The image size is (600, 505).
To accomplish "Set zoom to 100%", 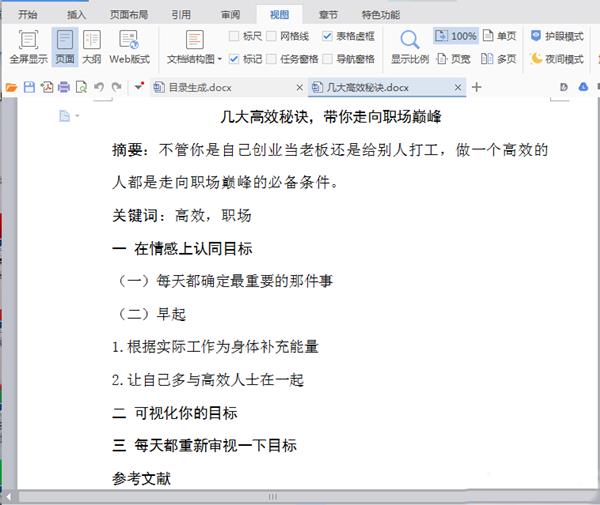I will pos(456,36).
